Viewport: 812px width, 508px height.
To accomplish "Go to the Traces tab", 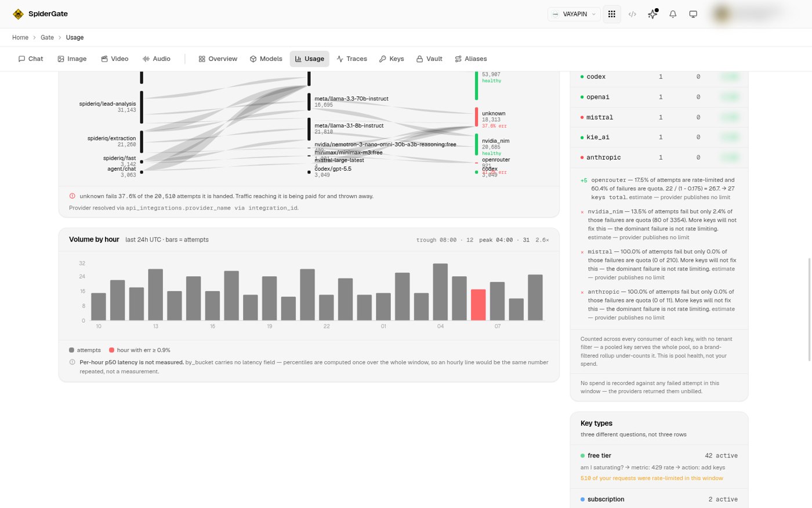I will click(x=352, y=59).
